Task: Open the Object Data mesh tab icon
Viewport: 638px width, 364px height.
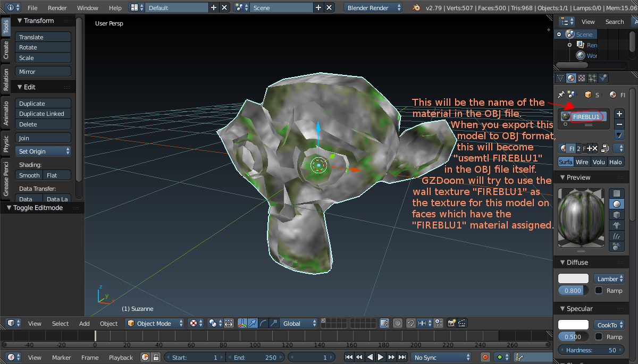Action: (561, 78)
